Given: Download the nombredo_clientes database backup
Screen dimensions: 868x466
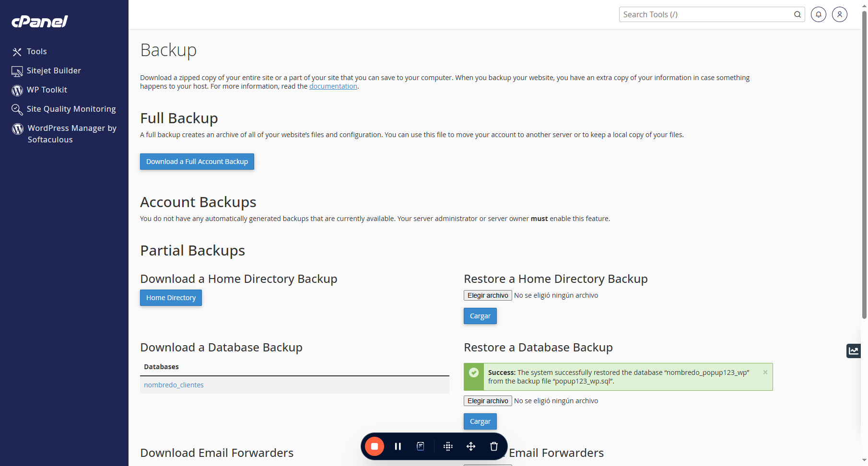Looking at the screenshot, I should tap(174, 385).
